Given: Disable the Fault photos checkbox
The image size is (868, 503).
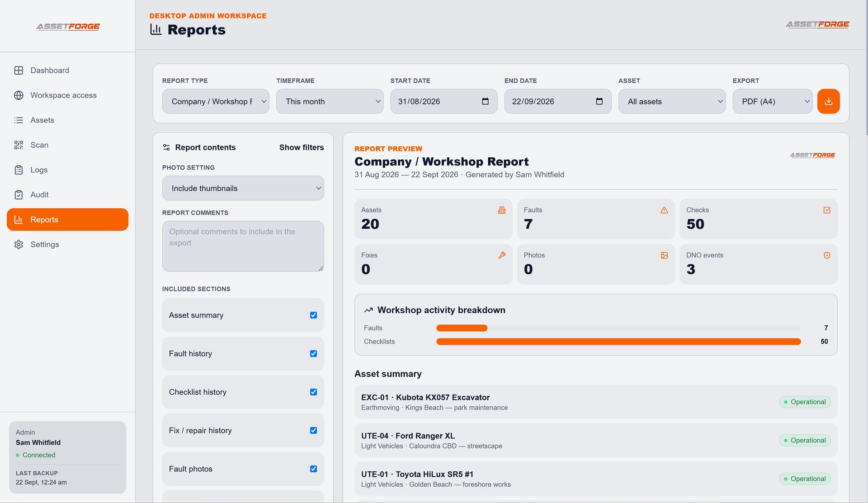Looking at the screenshot, I should click(x=313, y=469).
